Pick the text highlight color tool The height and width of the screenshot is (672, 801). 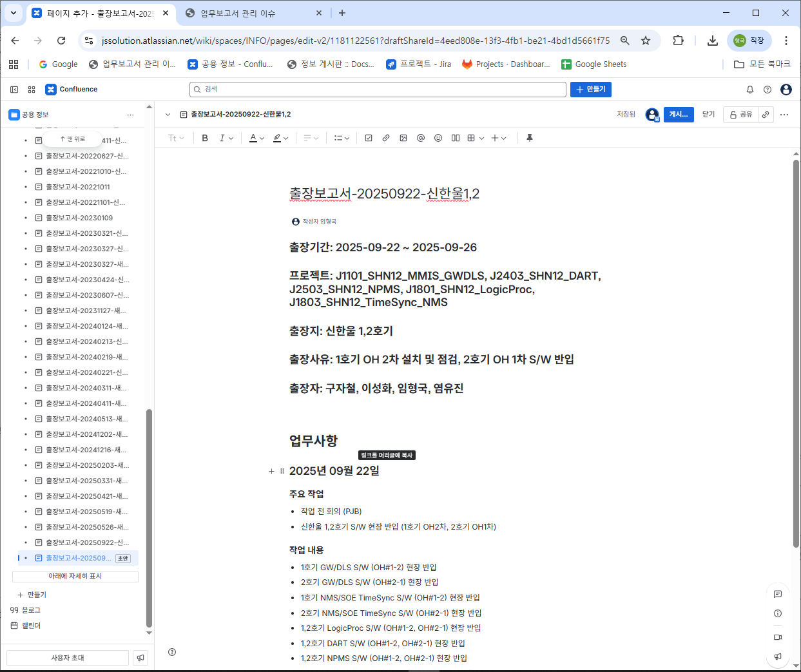point(280,138)
